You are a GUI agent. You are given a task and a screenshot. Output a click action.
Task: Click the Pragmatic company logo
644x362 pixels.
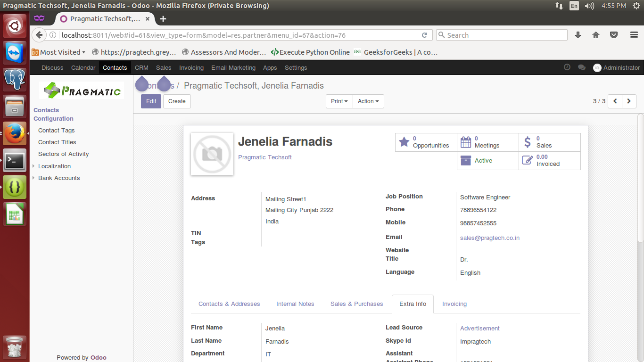[x=82, y=90]
